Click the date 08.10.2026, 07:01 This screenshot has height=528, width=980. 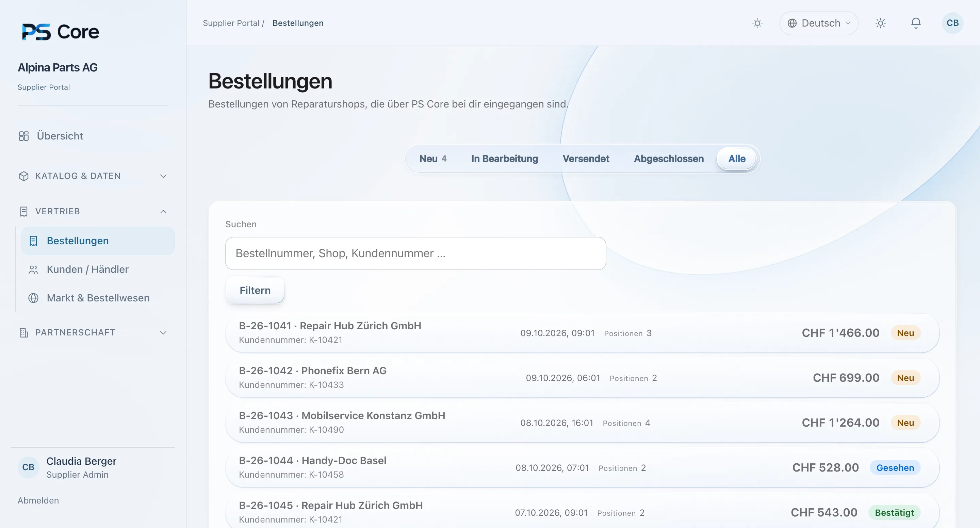(x=552, y=468)
